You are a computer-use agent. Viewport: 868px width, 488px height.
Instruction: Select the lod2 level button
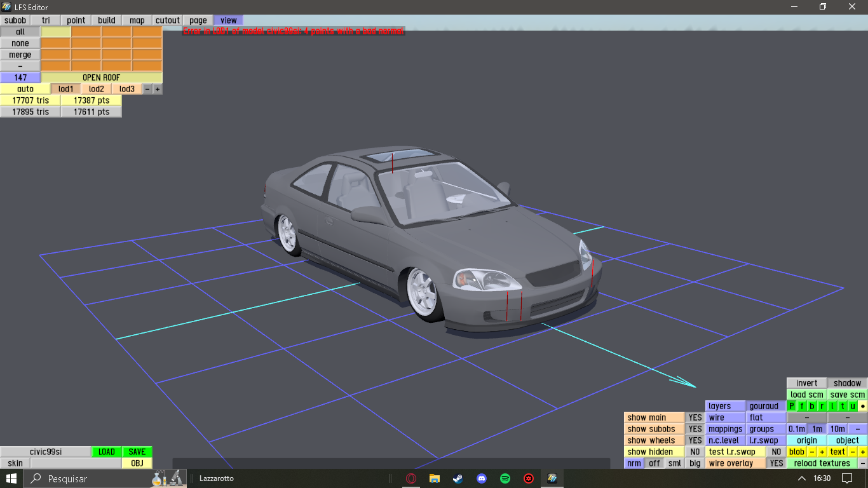97,89
